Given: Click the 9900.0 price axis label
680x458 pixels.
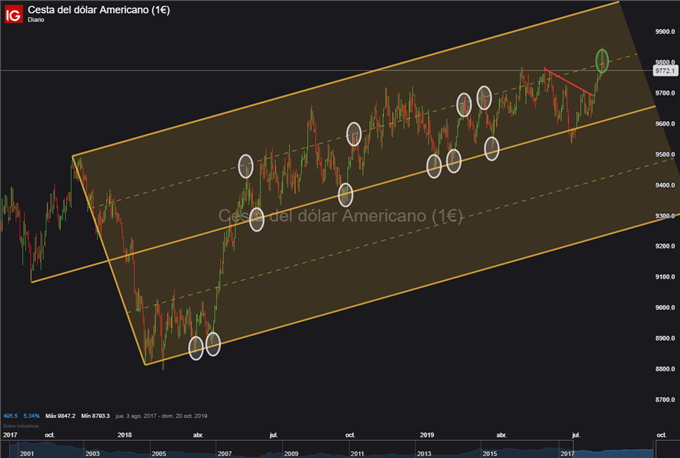Looking at the screenshot, I should [x=665, y=32].
